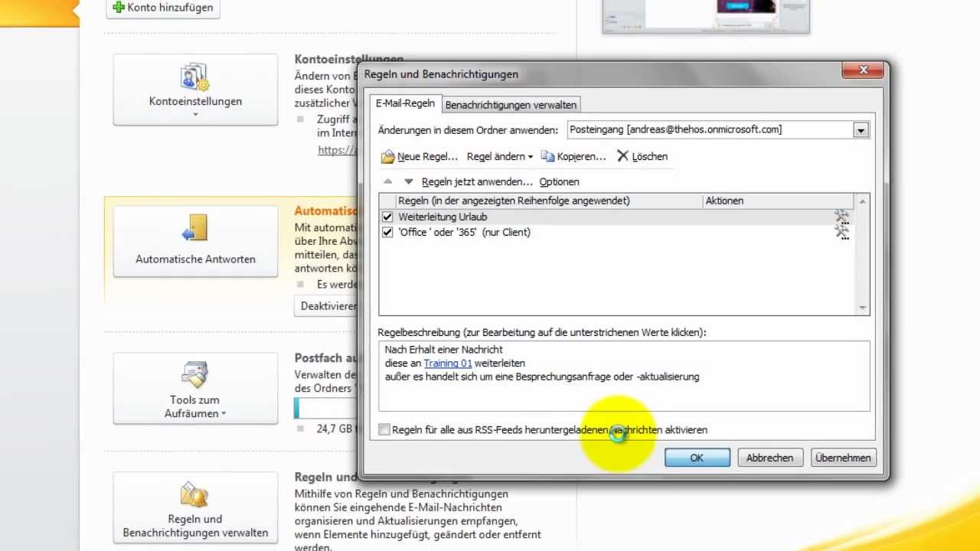Click the preview thumbnail in the background

[706, 15]
